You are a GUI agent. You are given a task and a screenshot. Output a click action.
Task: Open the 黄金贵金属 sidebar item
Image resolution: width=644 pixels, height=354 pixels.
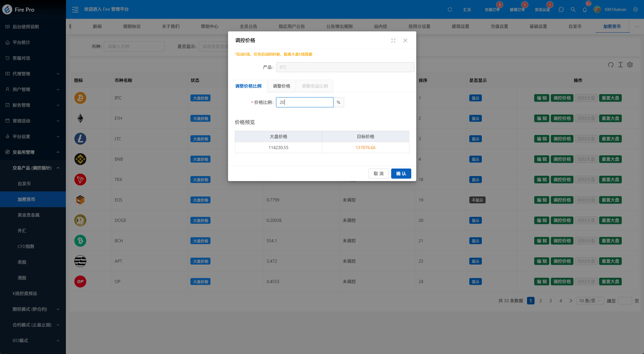[x=29, y=215]
